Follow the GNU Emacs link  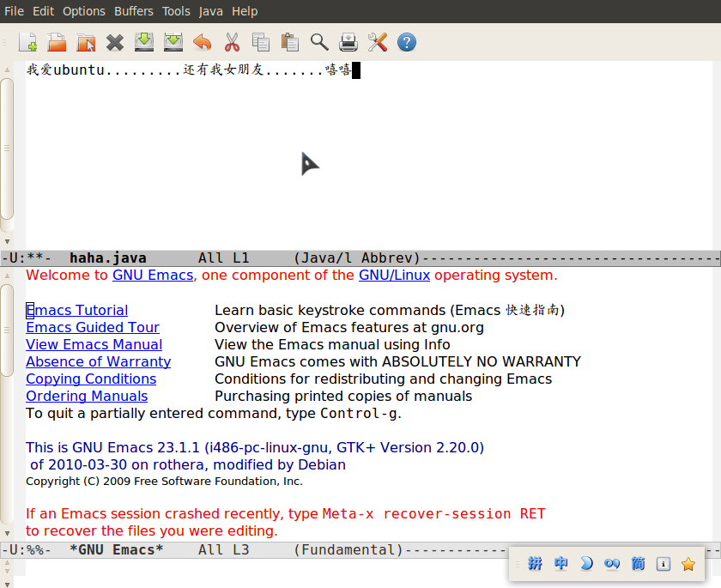(x=153, y=275)
